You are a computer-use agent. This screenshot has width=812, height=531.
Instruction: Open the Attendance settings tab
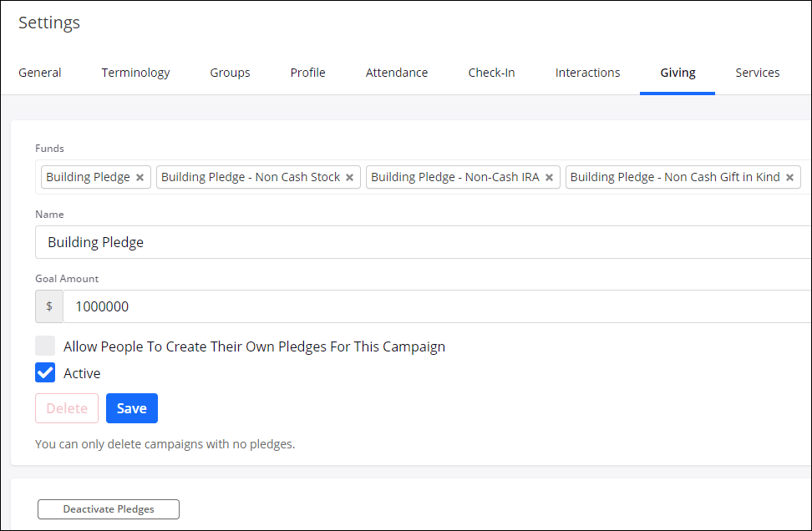point(397,73)
